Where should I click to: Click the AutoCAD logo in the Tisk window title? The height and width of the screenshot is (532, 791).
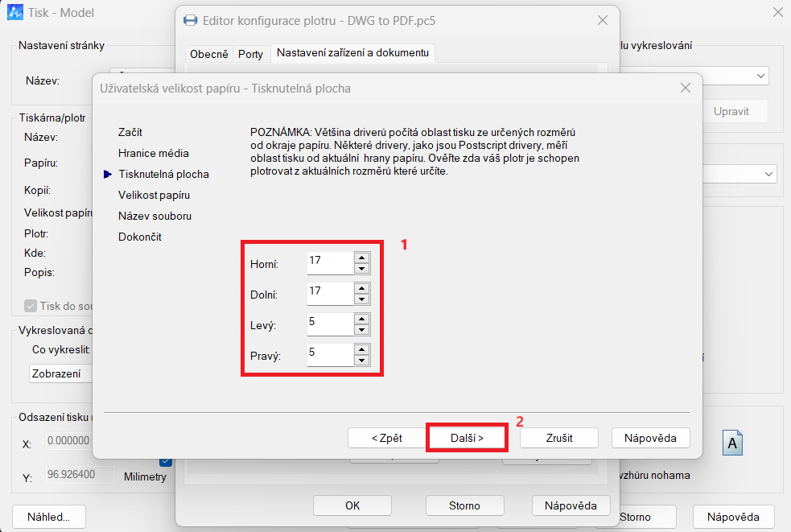(x=14, y=12)
